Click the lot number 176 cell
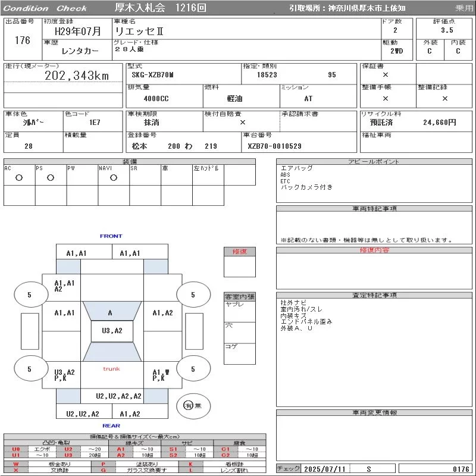The width and height of the screenshot is (476, 476). [x=23, y=40]
